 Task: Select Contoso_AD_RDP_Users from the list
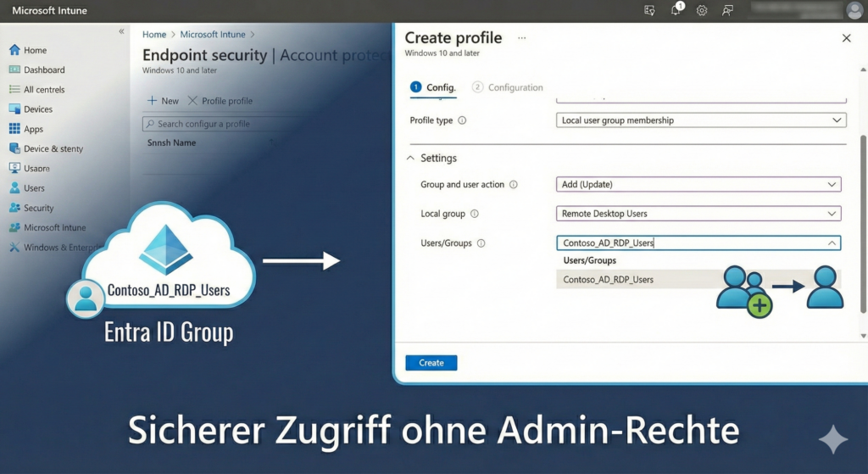pyautogui.click(x=609, y=280)
